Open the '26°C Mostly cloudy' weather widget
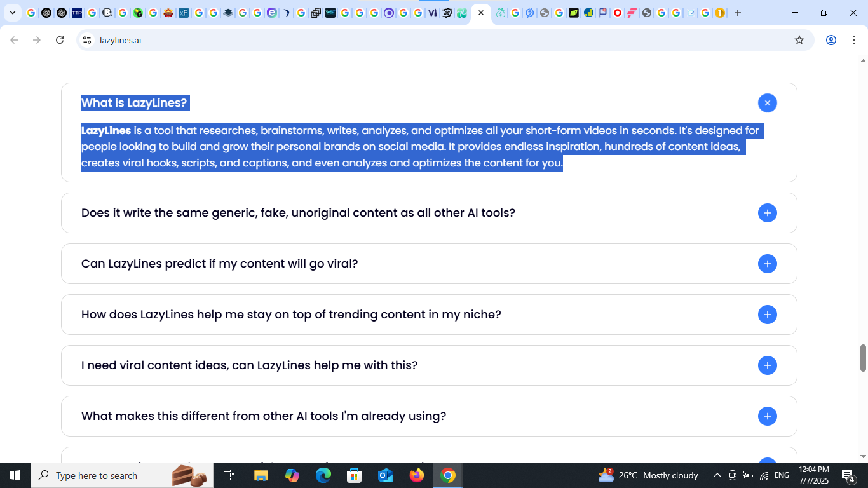868x488 pixels. [648, 475]
